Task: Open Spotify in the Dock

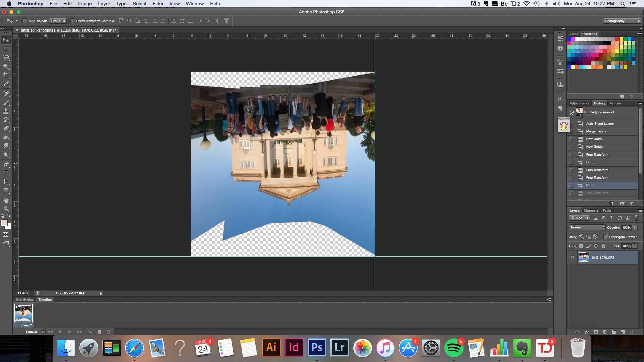Action: click(453, 348)
